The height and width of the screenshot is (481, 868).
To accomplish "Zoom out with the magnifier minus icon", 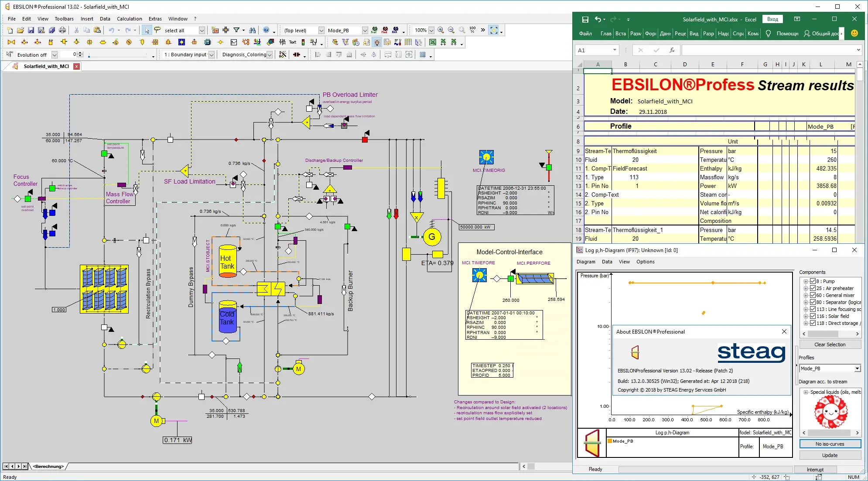I will tap(451, 30).
